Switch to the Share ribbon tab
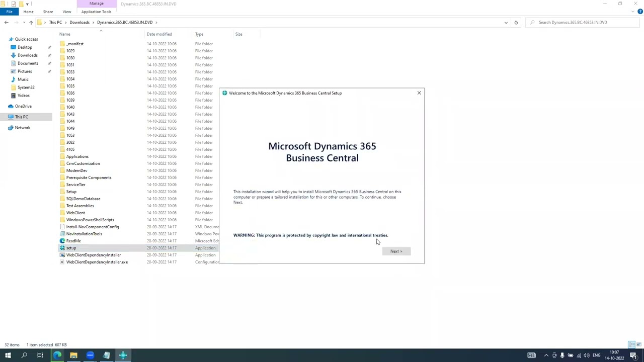The height and width of the screenshot is (362, 644). tap(48, 12)
